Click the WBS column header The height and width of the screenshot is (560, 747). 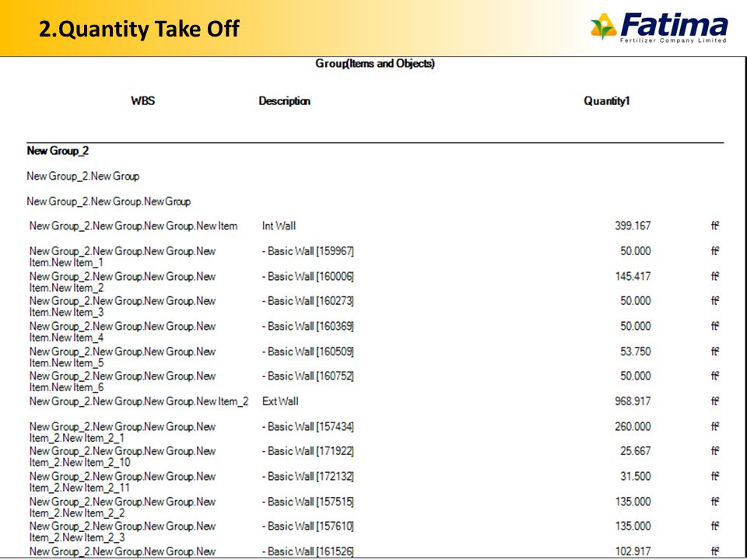(x=143, y=100)
